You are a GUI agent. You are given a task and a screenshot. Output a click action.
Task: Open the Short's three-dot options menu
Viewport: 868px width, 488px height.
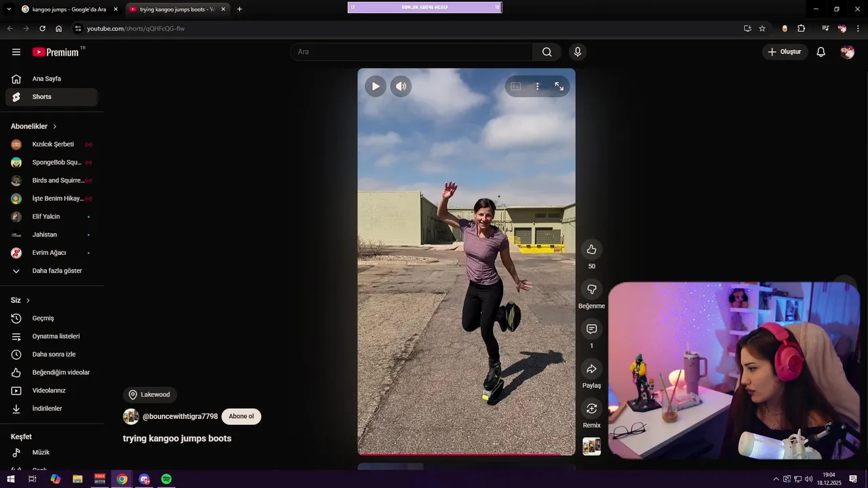click(x=537, y=86)
